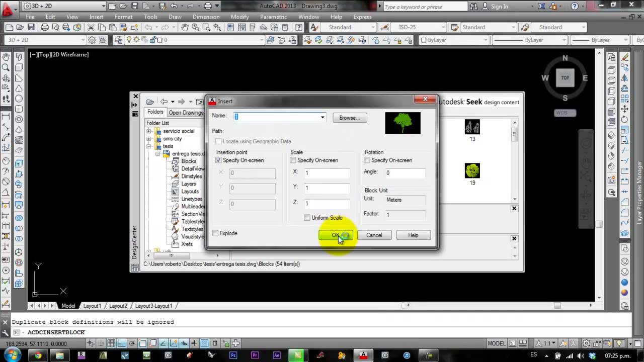Viewport: 644px width, 362px height.
Task: Select block thumbnail 19 in DesignCenter
Action: [472, 174]
